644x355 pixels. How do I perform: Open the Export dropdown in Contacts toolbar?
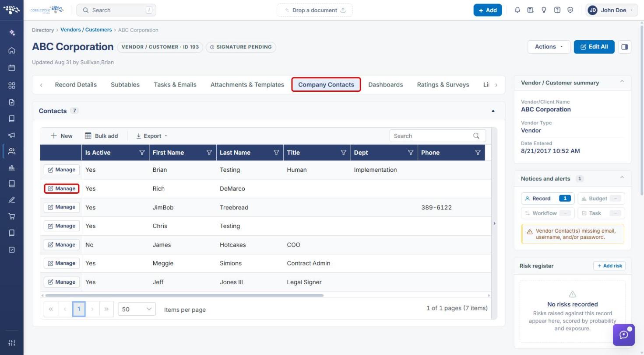click(151, 136)
